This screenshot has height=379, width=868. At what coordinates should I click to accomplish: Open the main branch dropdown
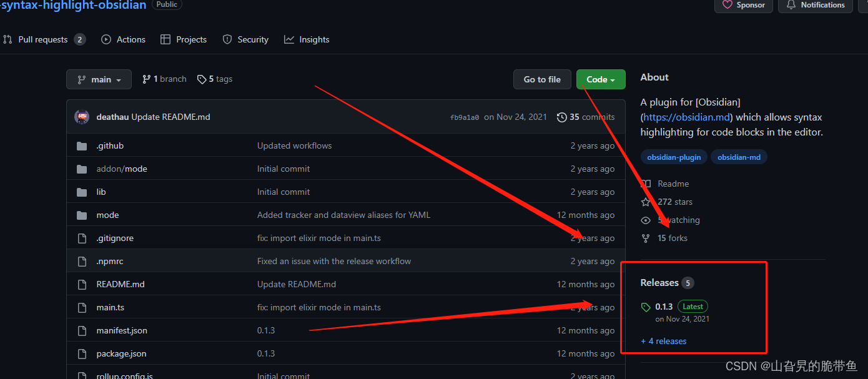click(99, 79)
